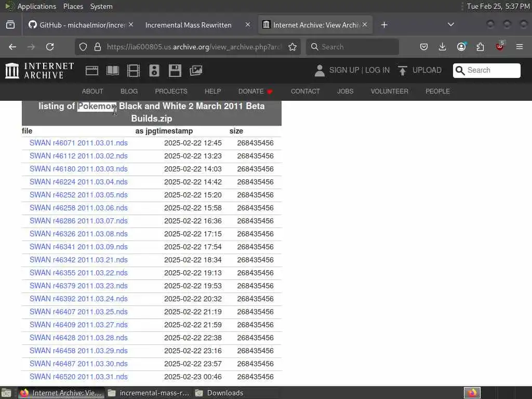This screenshot has height=399, width=532.
Task: Select the Internet Archive View Archive tab
Action: tap(315, 25)
